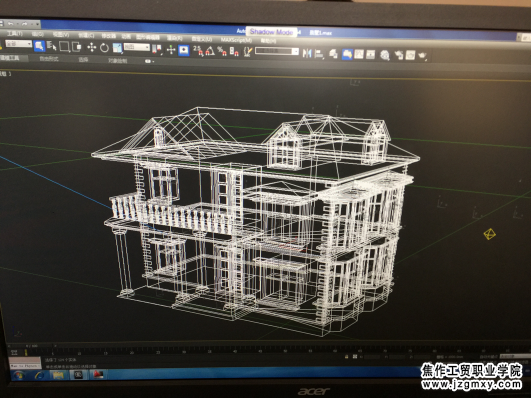
Task: Expand the selection filter dropdown
Action: (19, 44)
